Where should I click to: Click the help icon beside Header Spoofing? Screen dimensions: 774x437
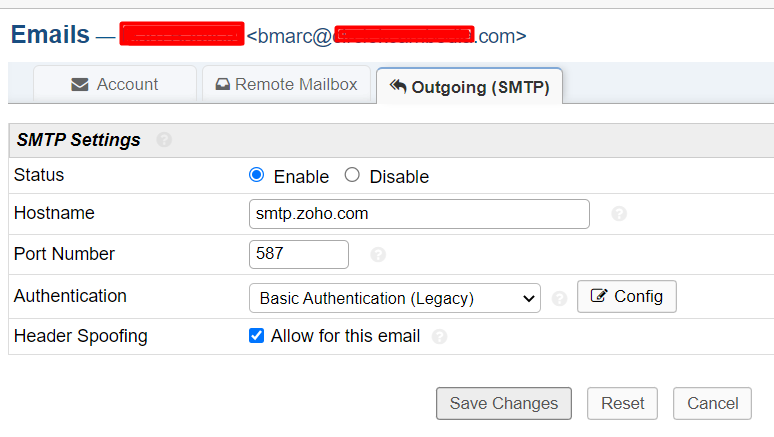point(439,337)
